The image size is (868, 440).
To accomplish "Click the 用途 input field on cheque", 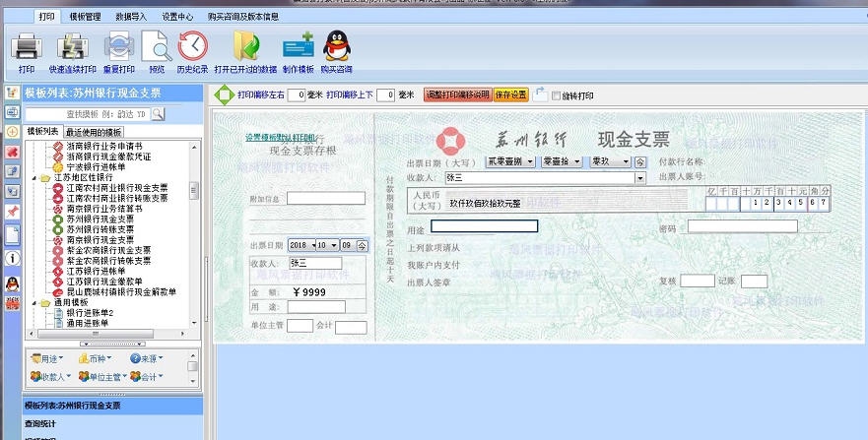I will 485,226.
